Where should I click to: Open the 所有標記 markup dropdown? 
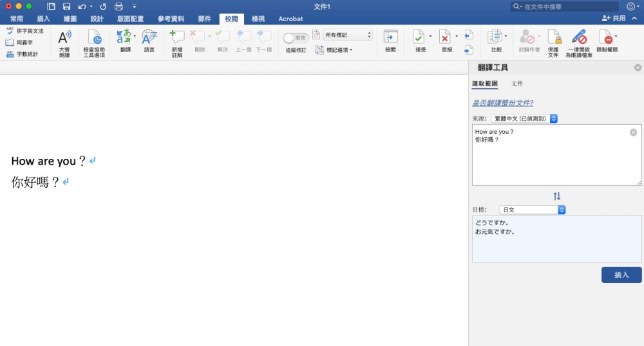pos(348,35)
